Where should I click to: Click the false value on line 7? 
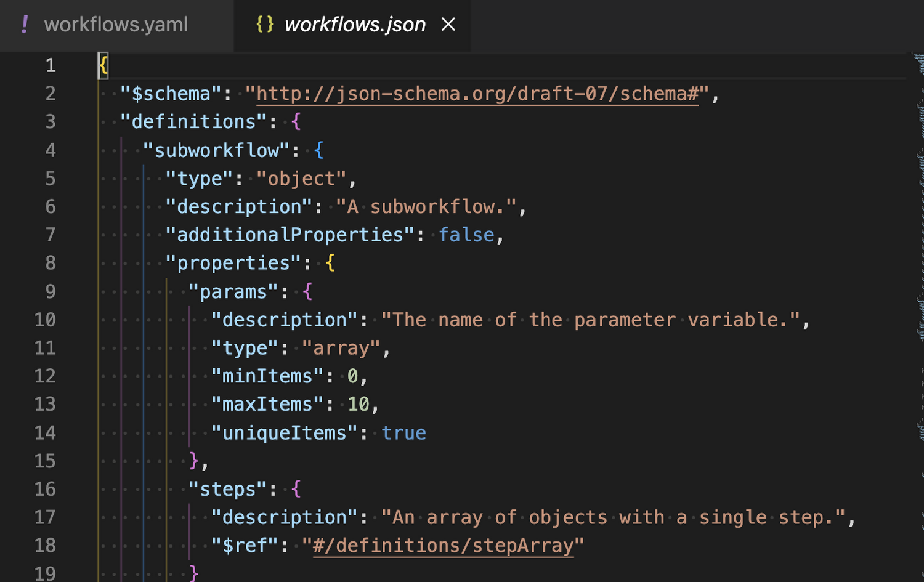[466, 235]
